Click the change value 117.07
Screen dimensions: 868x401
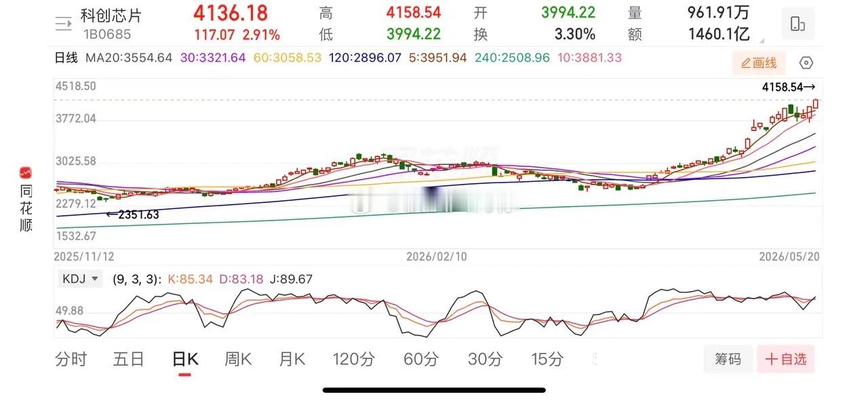click(x=215, y=34)
